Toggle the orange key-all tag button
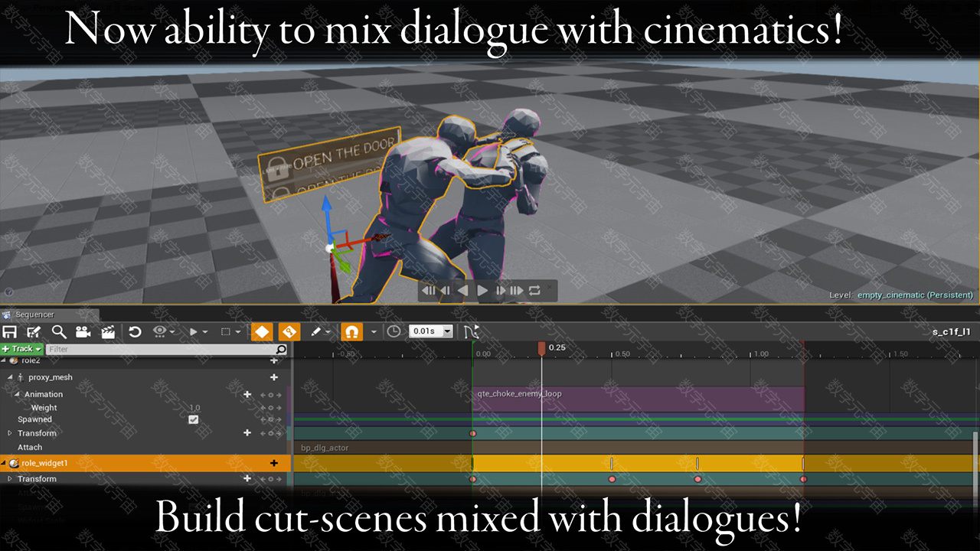The width and height of the screenshot is (980, 551). point(289,332)
